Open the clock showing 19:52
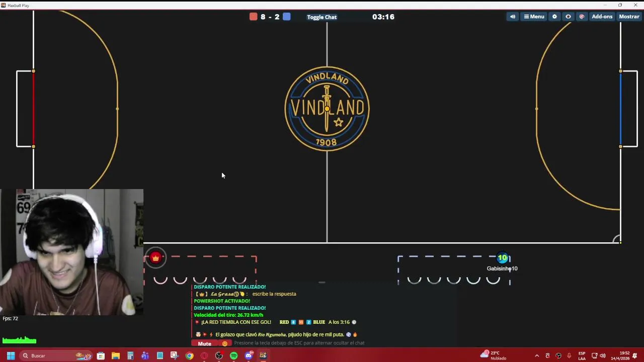The width and height of the screenshot is (644, 362). click(x=620, y=355)
